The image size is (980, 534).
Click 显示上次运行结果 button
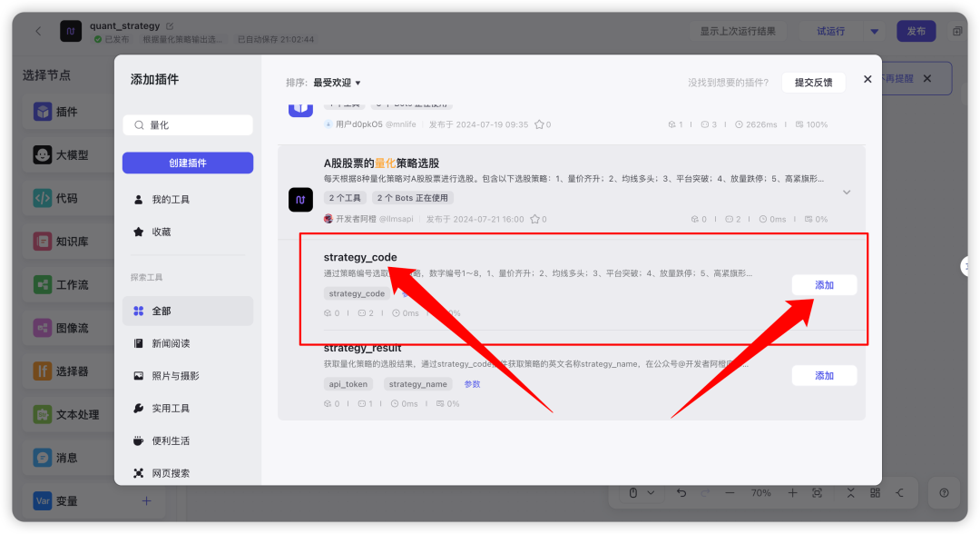[x=737, y=31]
